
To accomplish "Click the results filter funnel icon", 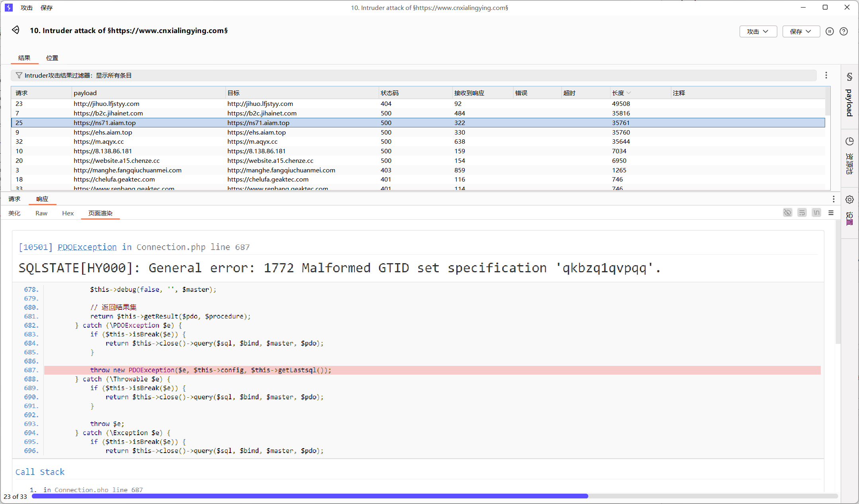I will pos(19,75).
